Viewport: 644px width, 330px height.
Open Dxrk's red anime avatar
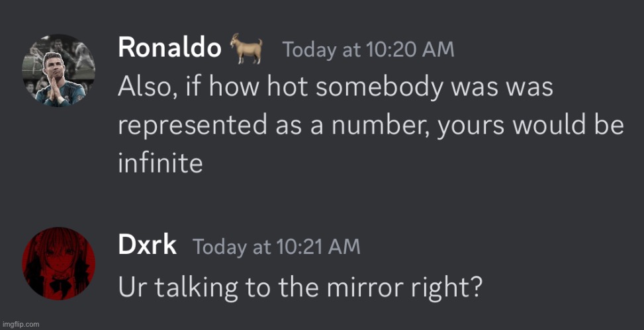pyautogui.click(x=58, y=263)
